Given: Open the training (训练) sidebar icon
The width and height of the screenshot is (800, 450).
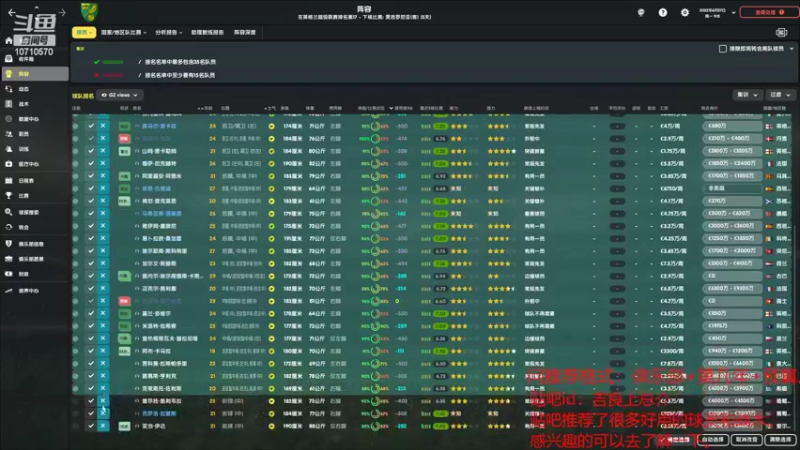Looking at the screenshot, I should pos(9,149).
